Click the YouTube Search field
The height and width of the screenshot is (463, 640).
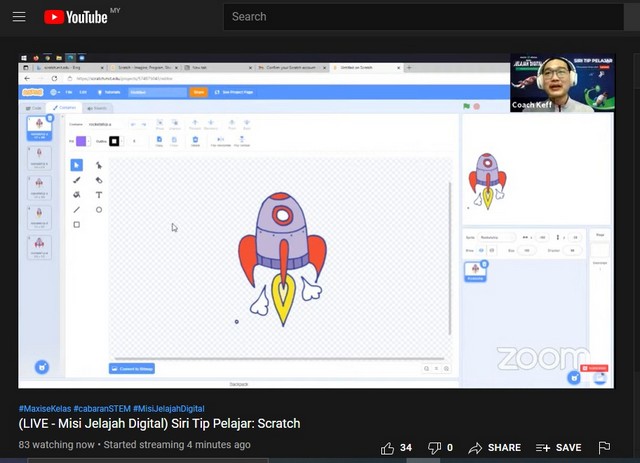(x=420, y=17)
